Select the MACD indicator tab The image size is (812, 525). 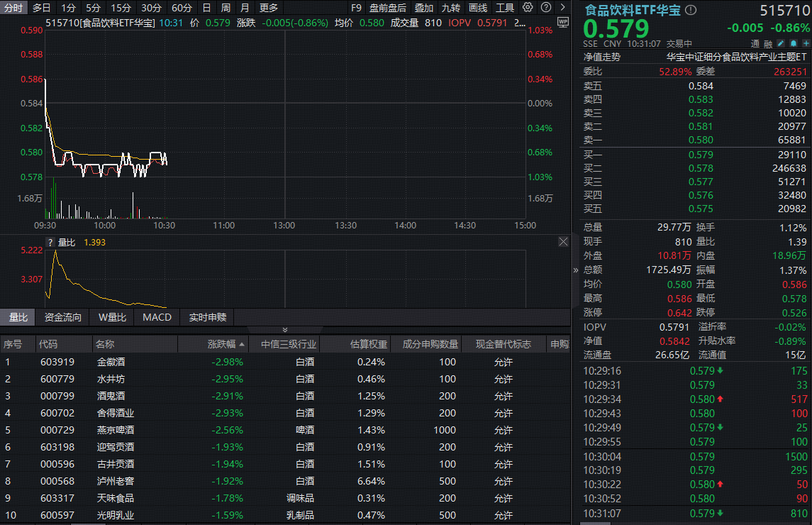(x=157, y=317)
